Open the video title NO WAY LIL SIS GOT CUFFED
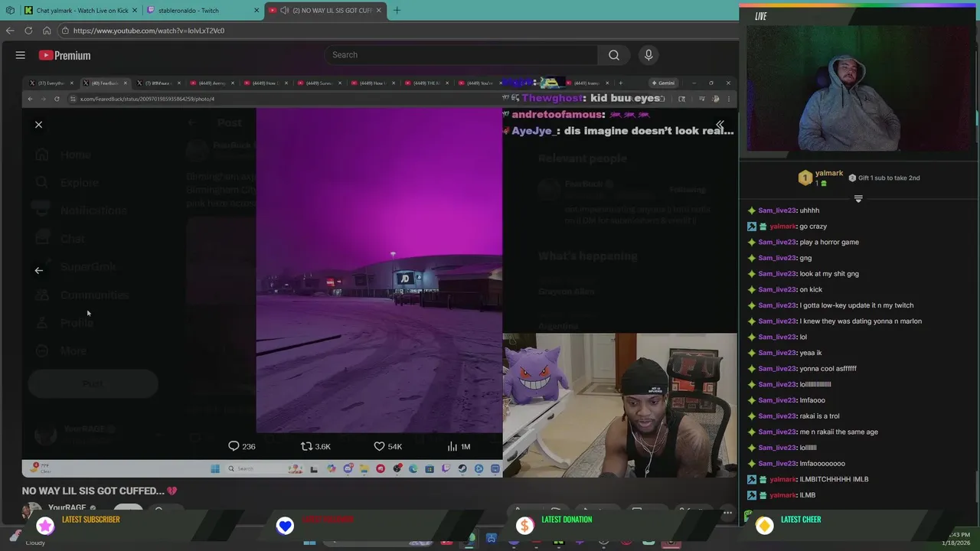The width and height of the screenshot is (980, 551). pyautogui.click(x=100, y=491)
